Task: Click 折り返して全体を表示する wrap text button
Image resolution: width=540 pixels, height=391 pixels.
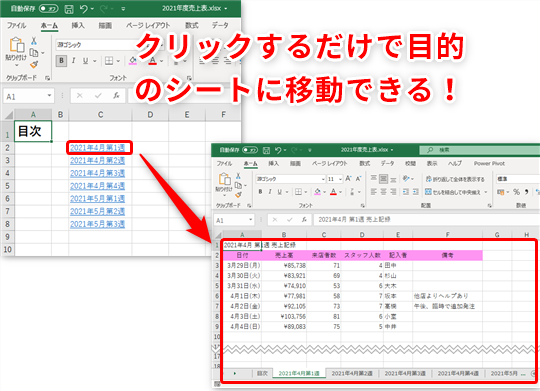Action: point(455,179)
